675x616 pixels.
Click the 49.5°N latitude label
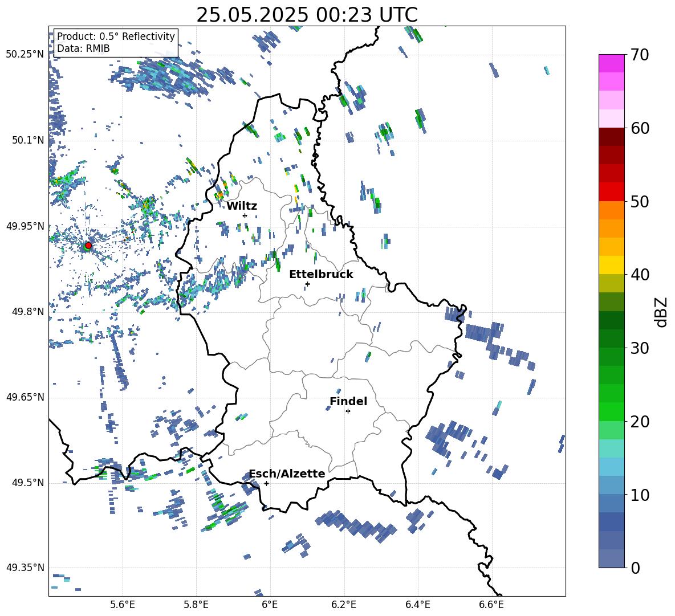(x=27, y=482)
